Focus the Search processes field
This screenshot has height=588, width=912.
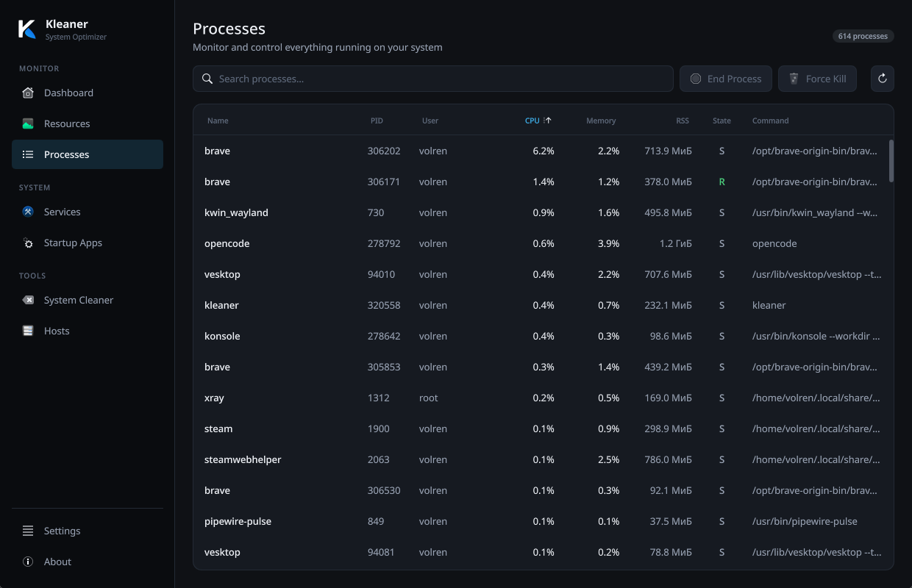[433, 79]
